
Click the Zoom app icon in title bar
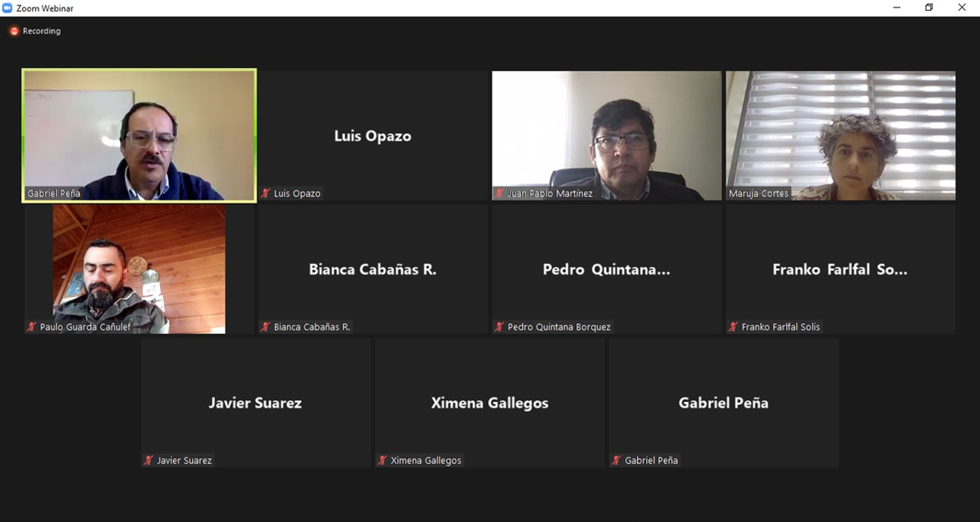[x=8, y=8]
